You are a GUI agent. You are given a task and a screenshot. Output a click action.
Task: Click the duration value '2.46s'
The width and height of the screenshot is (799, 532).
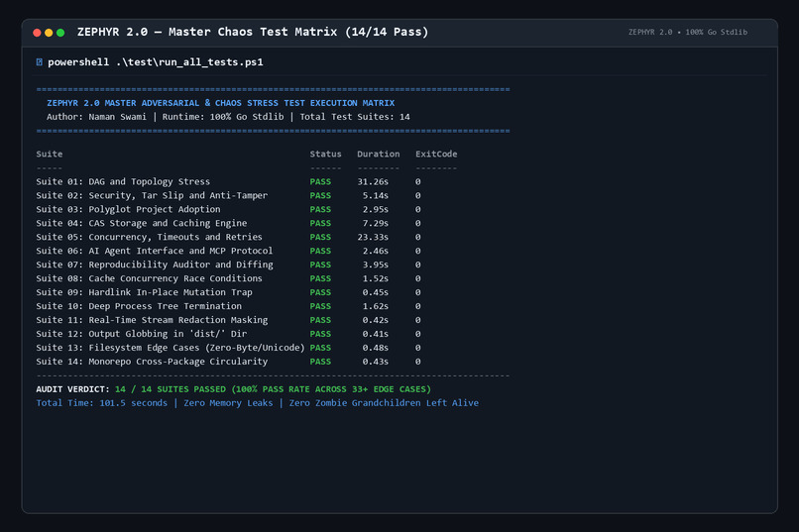click(376, 251)
